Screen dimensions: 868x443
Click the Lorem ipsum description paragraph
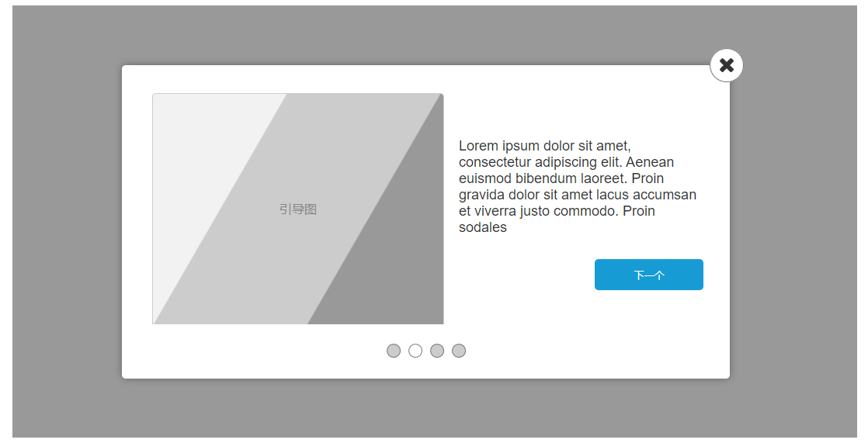(578, 186)
